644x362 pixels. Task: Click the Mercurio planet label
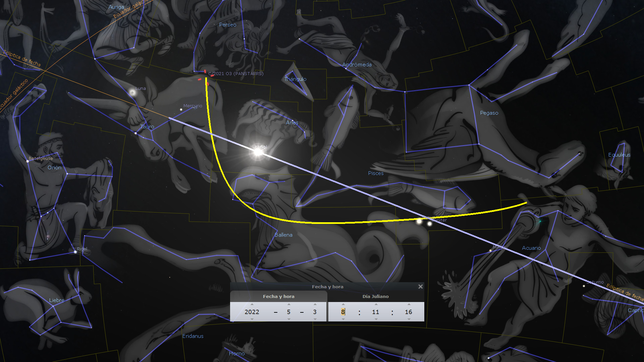(193, 106)
